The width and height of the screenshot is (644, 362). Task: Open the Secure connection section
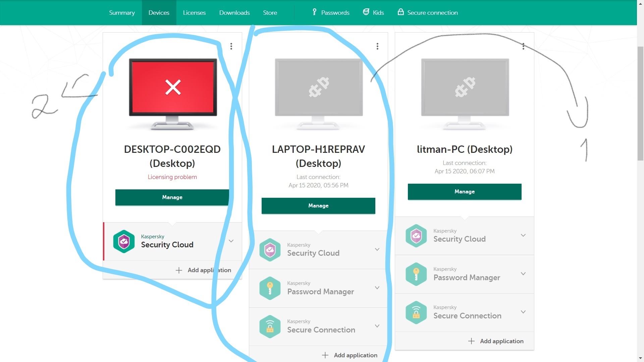point(428,13)
